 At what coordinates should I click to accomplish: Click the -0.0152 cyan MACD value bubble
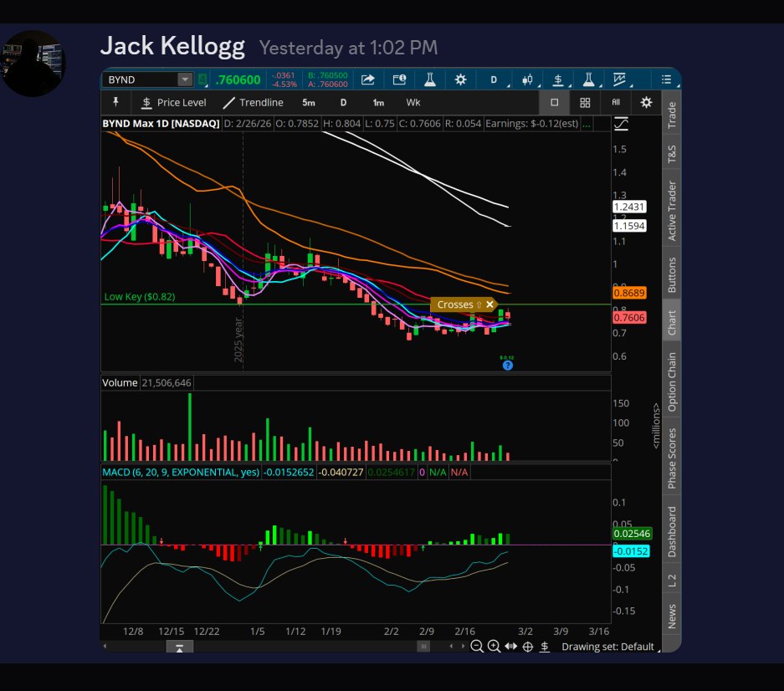click(631, 551)
